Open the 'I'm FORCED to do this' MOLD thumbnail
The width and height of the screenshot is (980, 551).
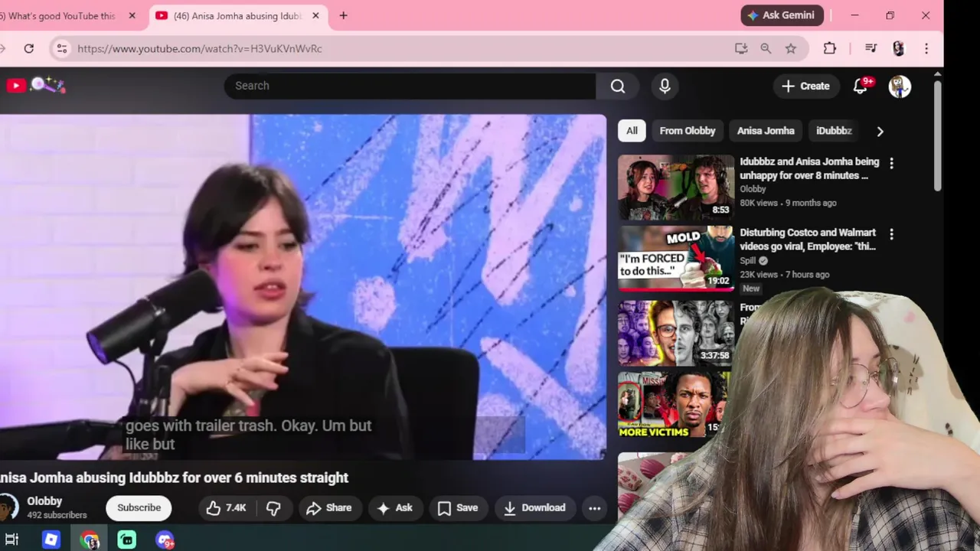coord(675,258)
